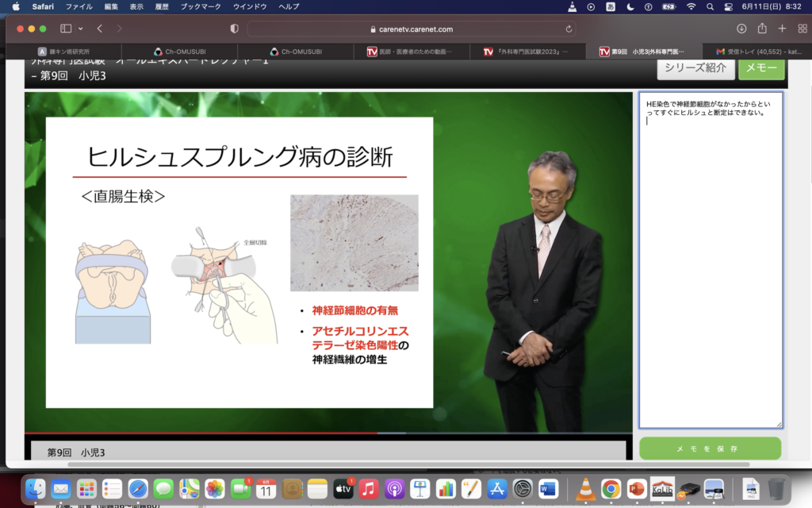812x508 pixels.
Task: Switch to the 受信トレイ Gmail tab
Action: click(x=759, y=52)
